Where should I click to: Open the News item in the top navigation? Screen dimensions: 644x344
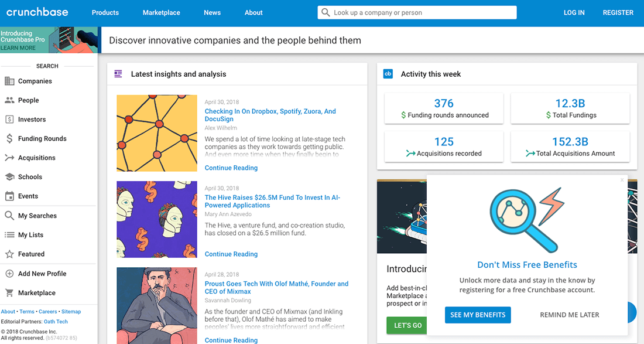pos(213,13)
